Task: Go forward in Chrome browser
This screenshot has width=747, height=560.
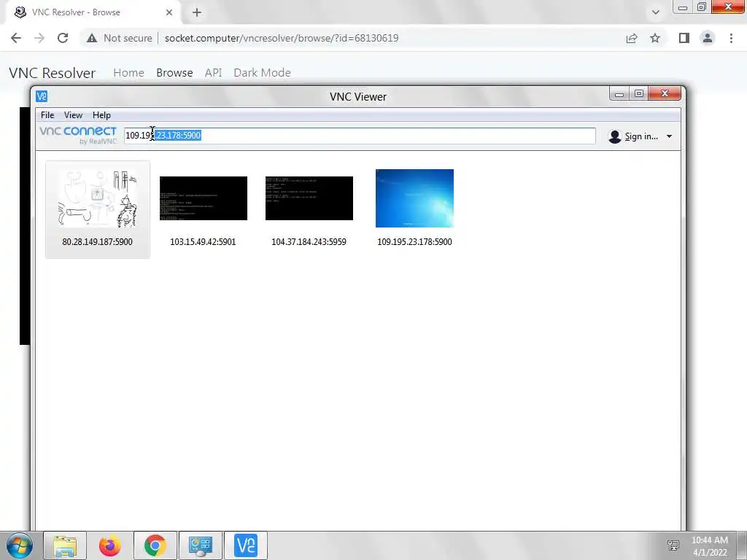Action: (39, 38)
